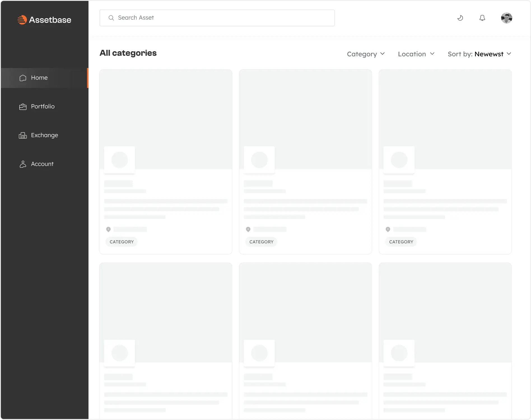Focus the Search Asset input field
The height and width of the screenshot is (420, 531).
click(221, 18)
